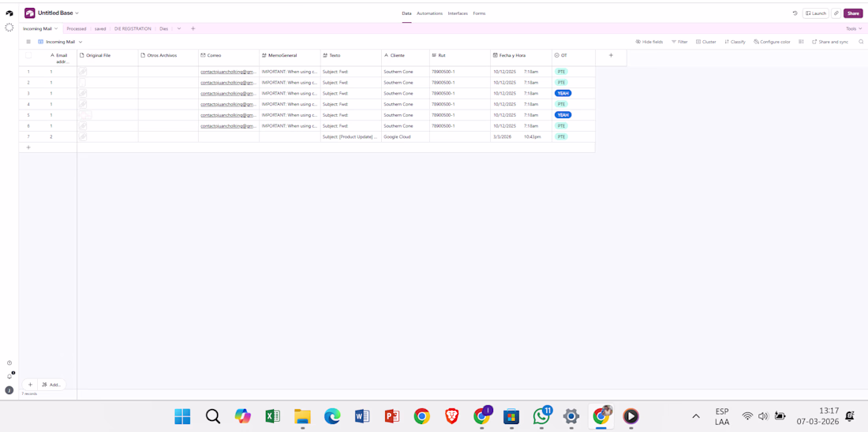Expand the Untitled Base name dropdown

(x=77, y=13)
